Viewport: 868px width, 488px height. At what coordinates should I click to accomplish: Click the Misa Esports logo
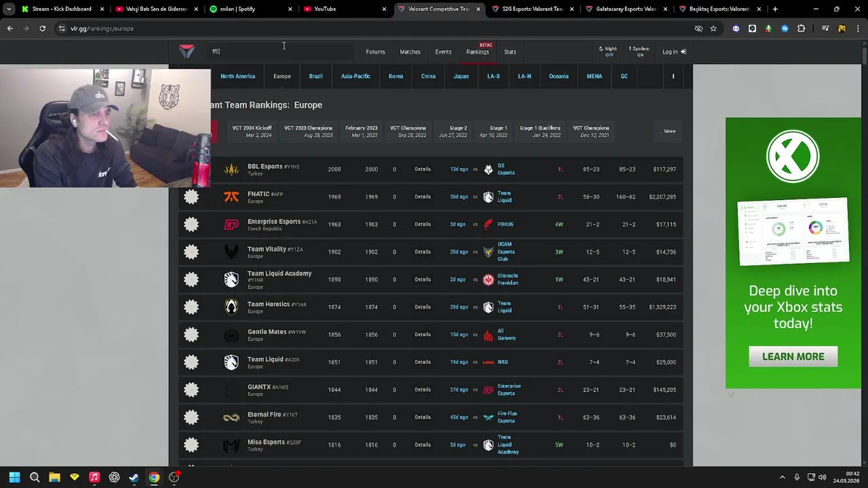coord(231,445)
